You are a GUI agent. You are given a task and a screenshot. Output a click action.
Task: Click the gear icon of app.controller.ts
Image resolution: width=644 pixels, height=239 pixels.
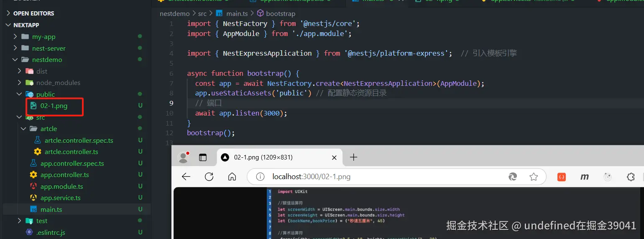pyautogui.click(x=33, y=175)
